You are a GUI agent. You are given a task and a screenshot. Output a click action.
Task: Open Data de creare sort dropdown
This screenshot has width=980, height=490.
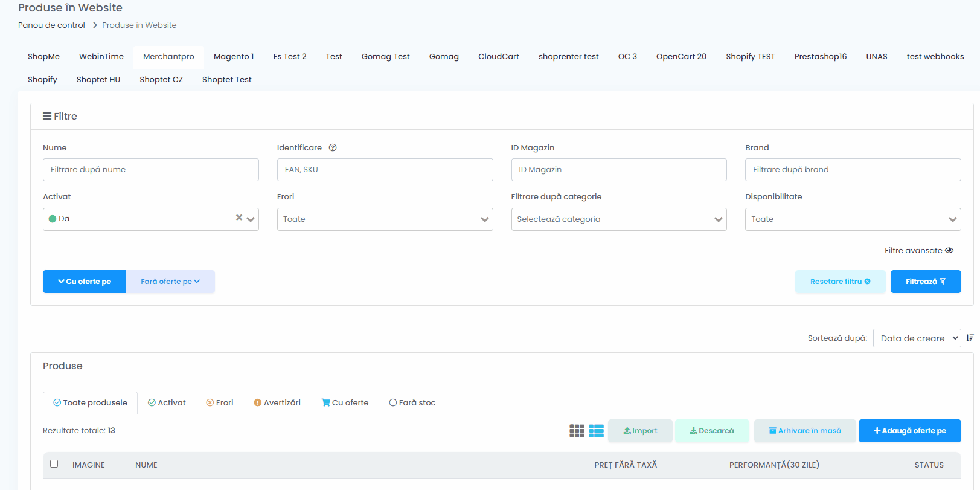(x=917, y=338)
